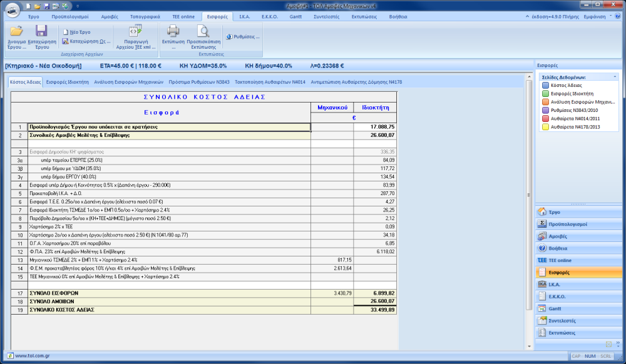
Task: Open the Βοήθεια ribbon tab
Action: [398, 17]
